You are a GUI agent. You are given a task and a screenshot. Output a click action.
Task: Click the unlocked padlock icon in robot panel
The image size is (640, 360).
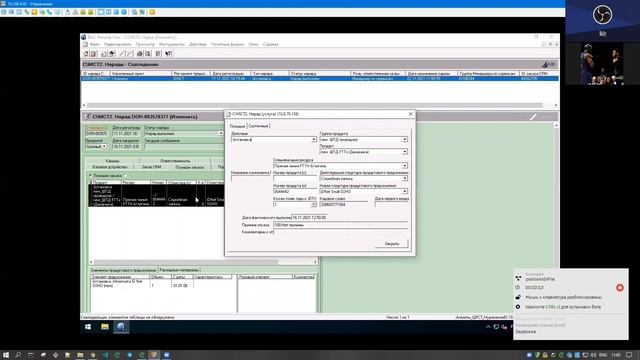point(518,297)
